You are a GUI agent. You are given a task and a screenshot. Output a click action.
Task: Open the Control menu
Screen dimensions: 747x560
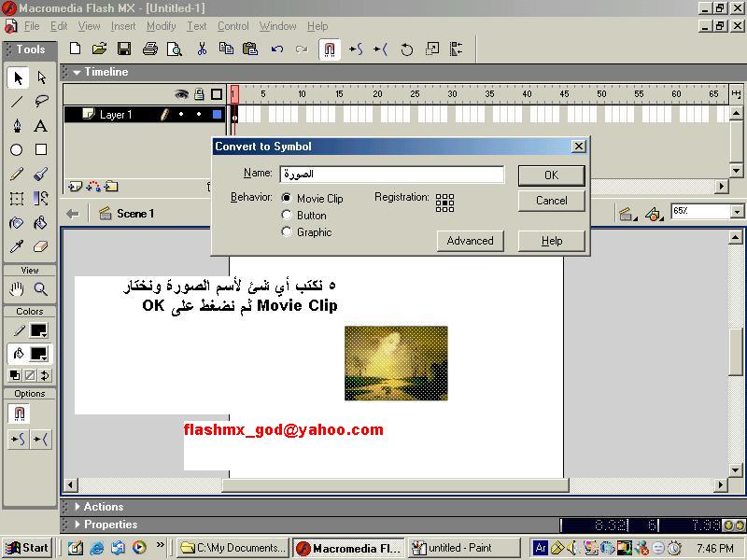click(x=233, y=26)
